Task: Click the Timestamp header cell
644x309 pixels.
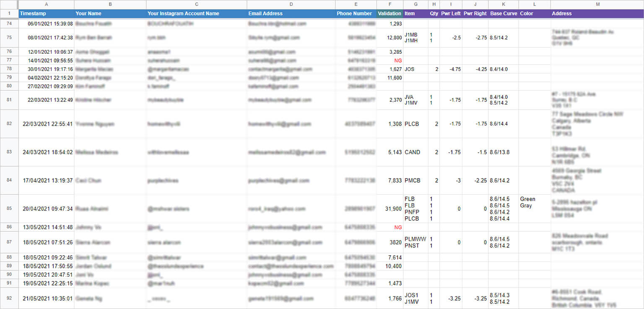Action: (46, 13)
